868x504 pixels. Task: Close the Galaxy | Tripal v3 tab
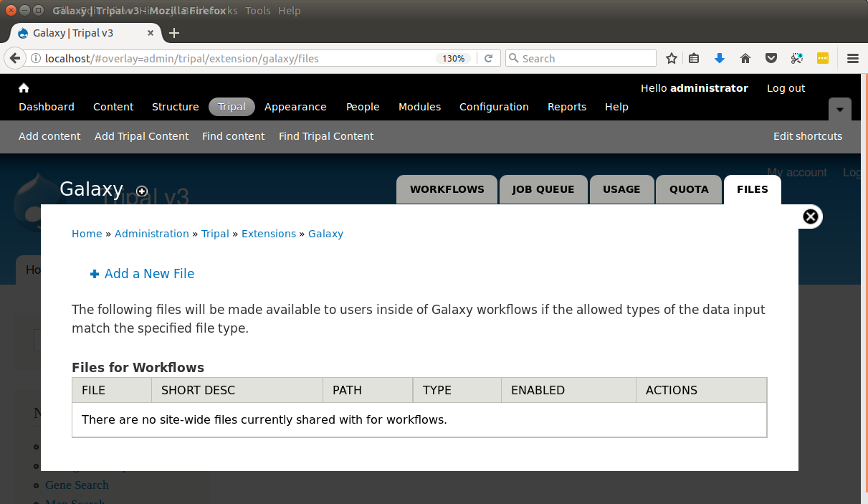[x=151, y=33]
